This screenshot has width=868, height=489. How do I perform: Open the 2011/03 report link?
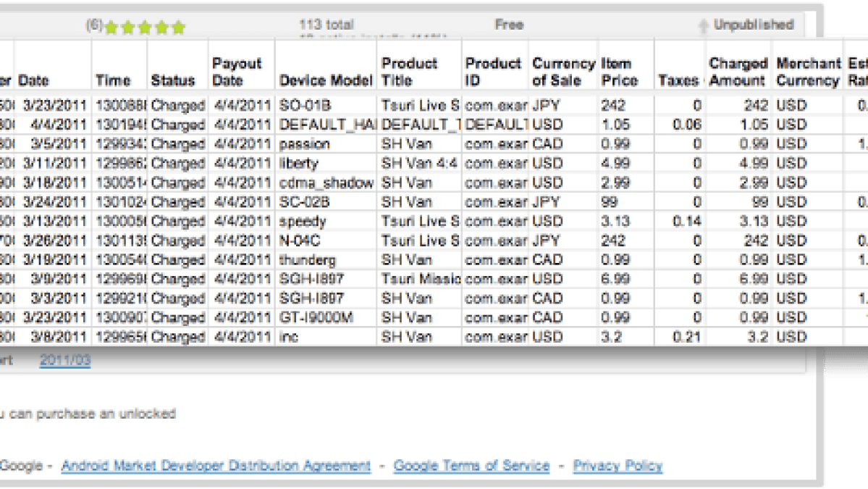tap(65, 359)
